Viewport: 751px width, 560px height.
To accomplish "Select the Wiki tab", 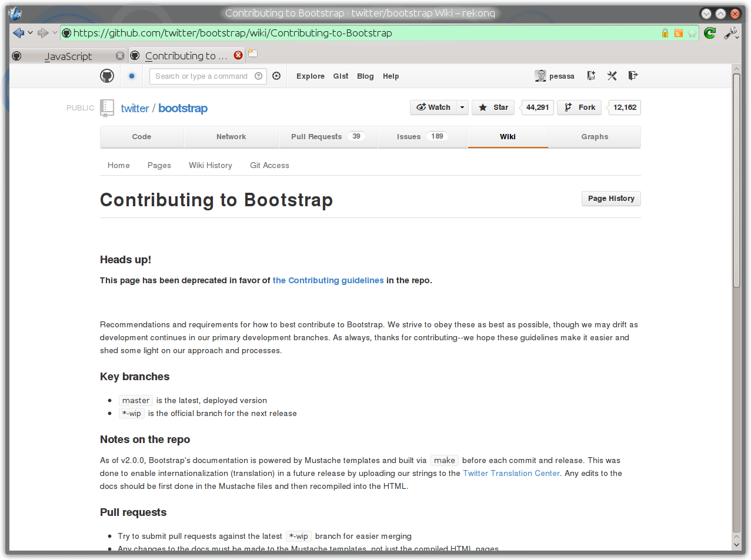I will [x=508, y=137].
